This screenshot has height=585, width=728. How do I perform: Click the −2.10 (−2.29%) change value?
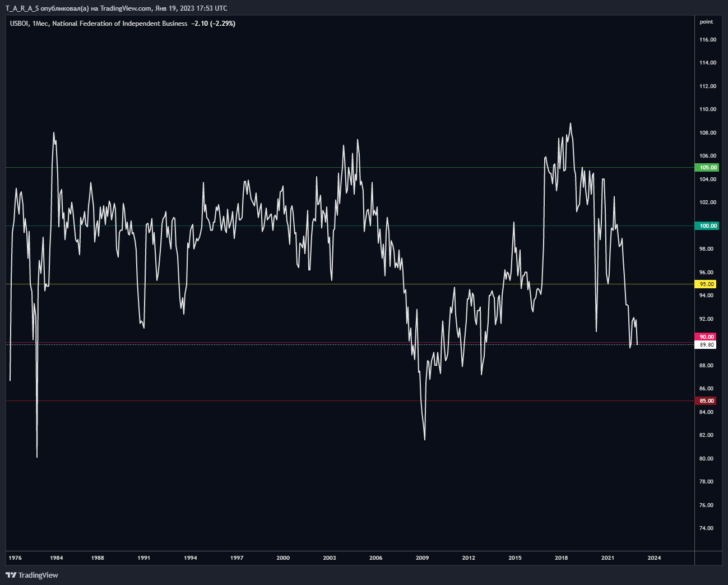pos(213,24)
